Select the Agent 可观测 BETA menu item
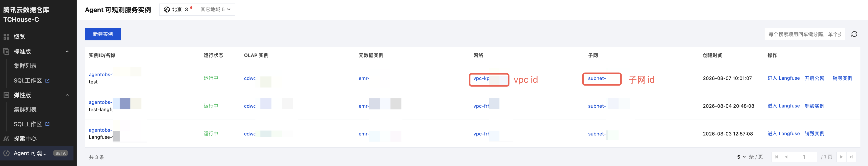 (x=37, y=153)
